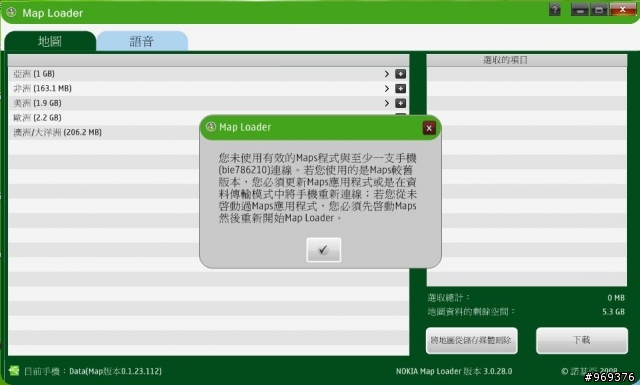Maximize the Map Loader window
Viewport: 640px width, 385px height.
pyautogui.click(x=599, y=9)
